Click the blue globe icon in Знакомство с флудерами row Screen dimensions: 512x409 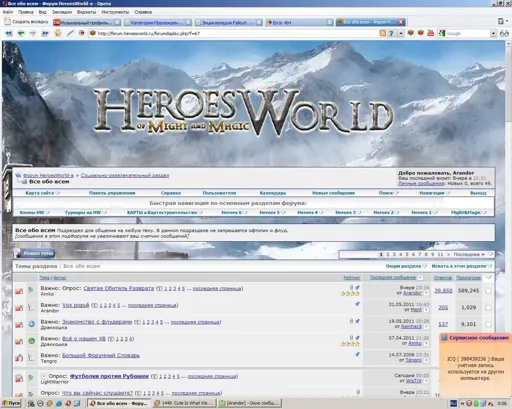[31, 324]
